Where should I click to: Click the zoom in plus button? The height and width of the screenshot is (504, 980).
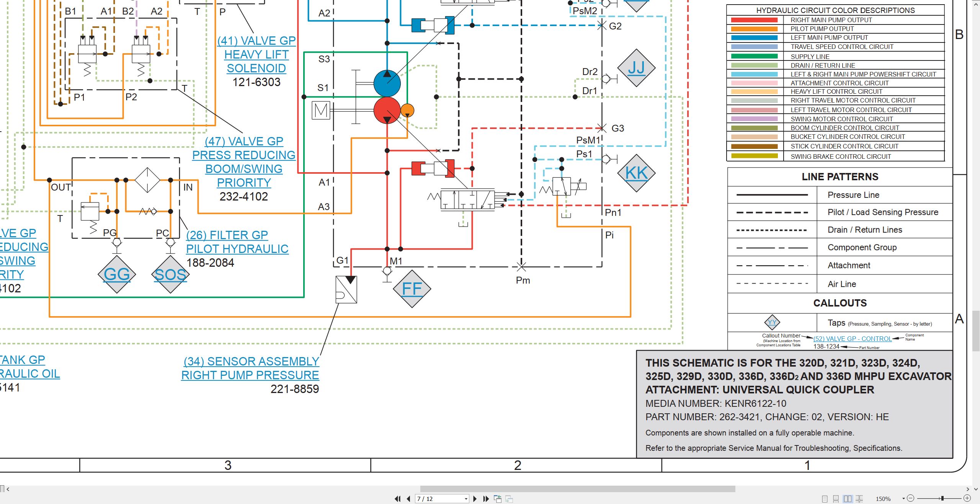point(967,498)
